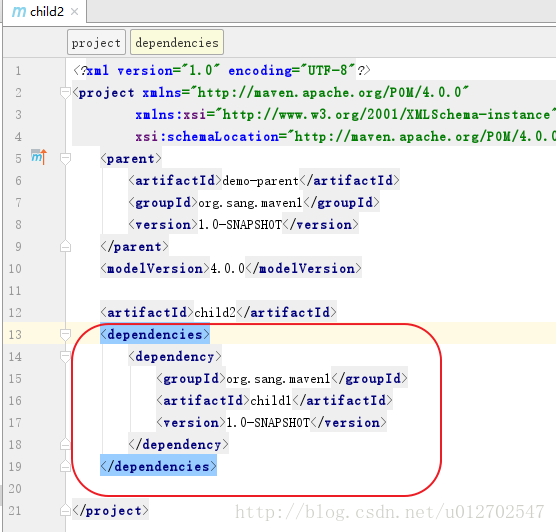This screenshot has height=532, width=556.
Task: Place cursor on child1 artifactId value
Action: (271, 401)
